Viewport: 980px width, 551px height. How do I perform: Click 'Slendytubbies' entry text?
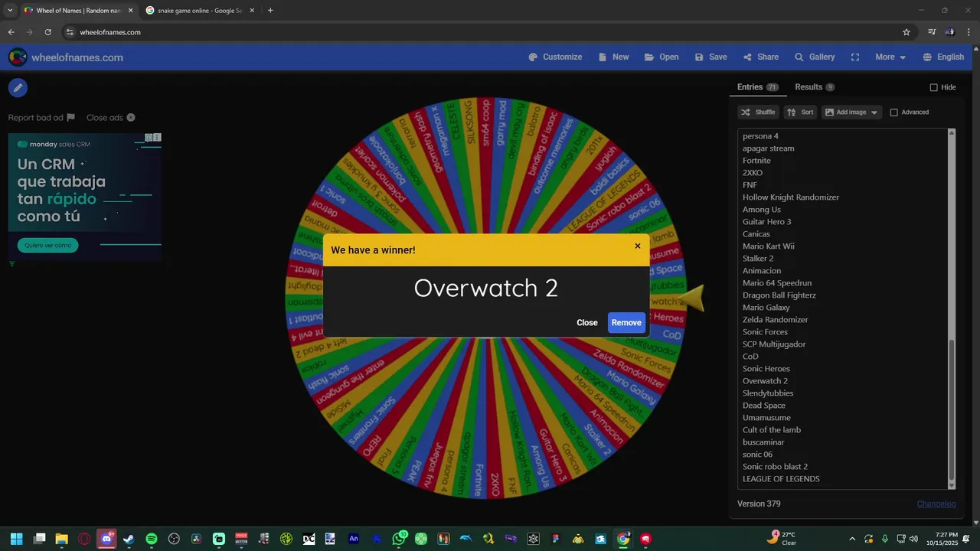(768, 393)
